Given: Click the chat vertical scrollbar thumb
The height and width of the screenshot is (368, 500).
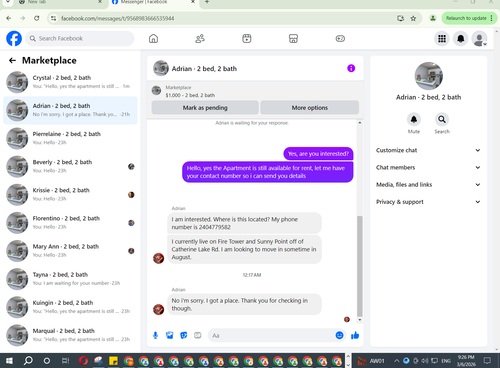Looking at the screenshot, I should pos(360,266).
